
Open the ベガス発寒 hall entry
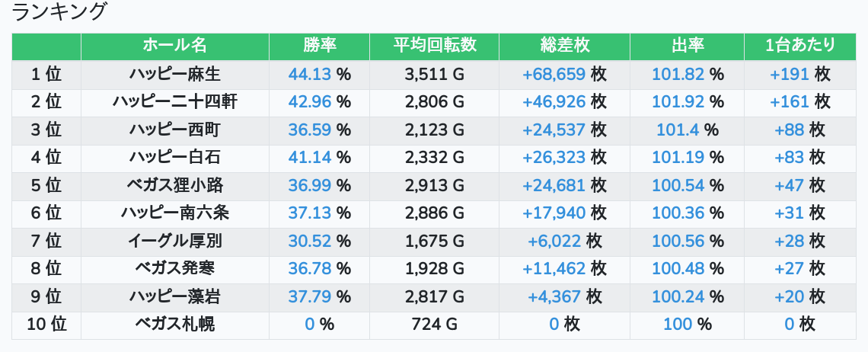point(174,268)
